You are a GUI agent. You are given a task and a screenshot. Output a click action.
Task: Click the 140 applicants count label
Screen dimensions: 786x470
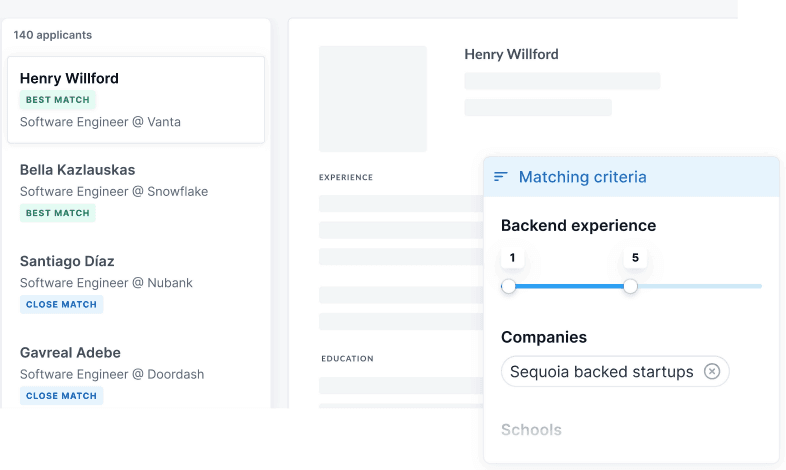tap(52, 35)
